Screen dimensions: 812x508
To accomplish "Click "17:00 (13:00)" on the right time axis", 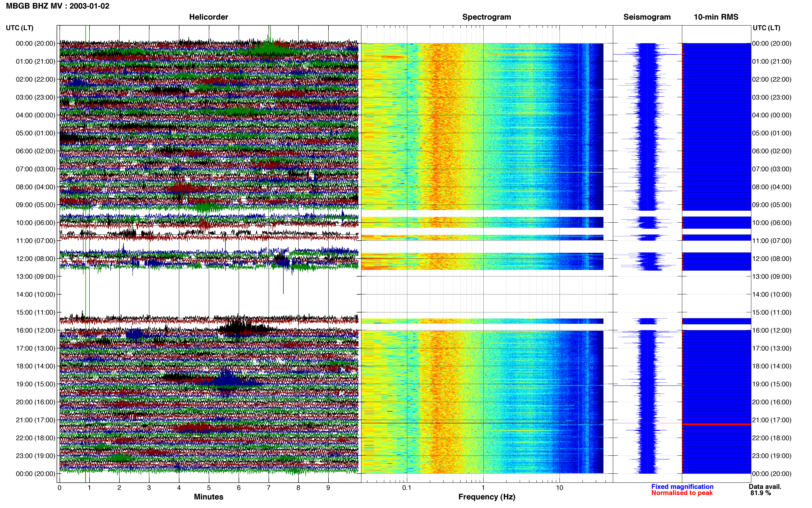I will tap(772, 348).
